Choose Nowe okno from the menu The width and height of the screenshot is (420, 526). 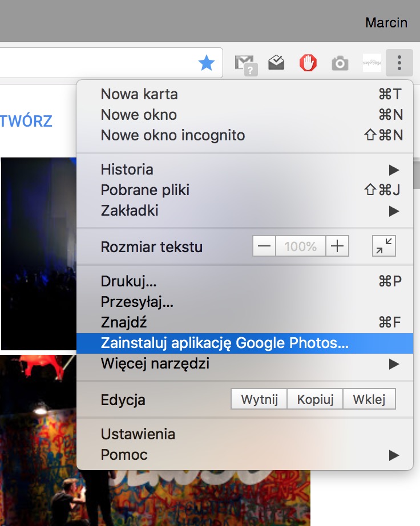point(245,115)
